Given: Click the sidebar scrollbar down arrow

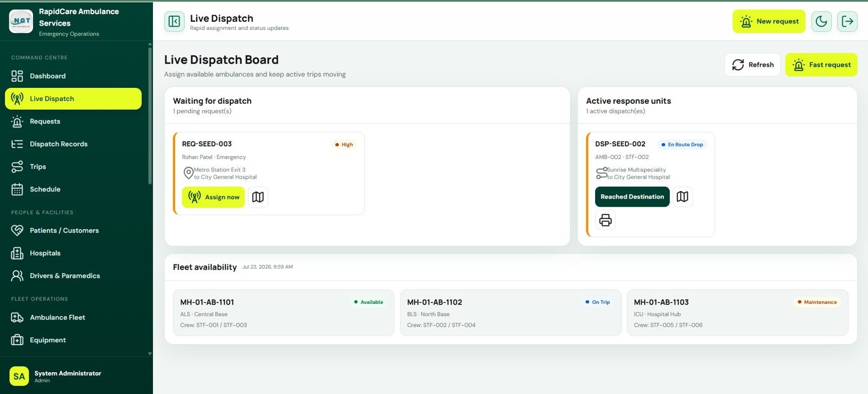Looking at the screenshot, I should (x=150, y=354).
